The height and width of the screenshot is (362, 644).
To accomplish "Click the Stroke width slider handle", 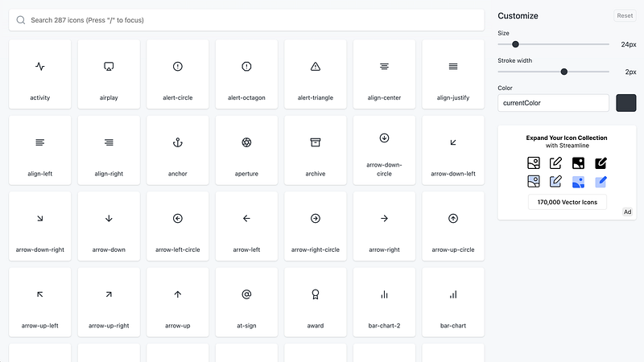I will (x=564, y=72).
